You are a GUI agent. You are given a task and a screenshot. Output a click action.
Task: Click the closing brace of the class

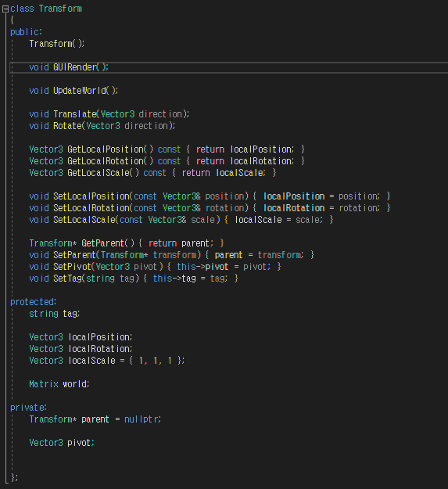click(x=13, y=477)
